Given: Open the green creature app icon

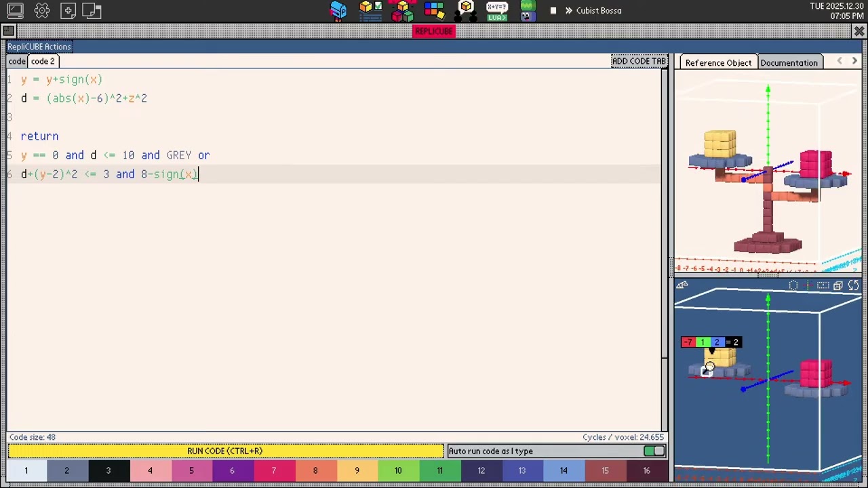Looking at the screenshot, I should [528, 11].
